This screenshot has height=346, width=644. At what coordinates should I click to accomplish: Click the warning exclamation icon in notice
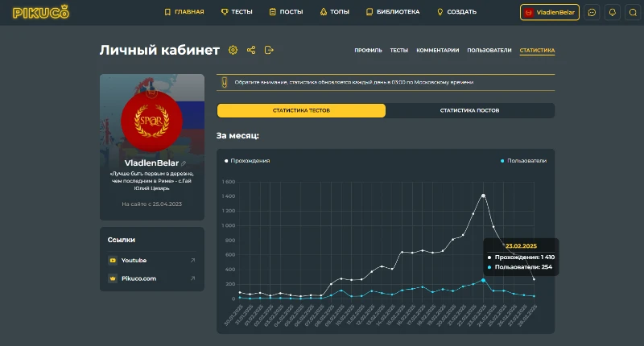pos(225,83)
